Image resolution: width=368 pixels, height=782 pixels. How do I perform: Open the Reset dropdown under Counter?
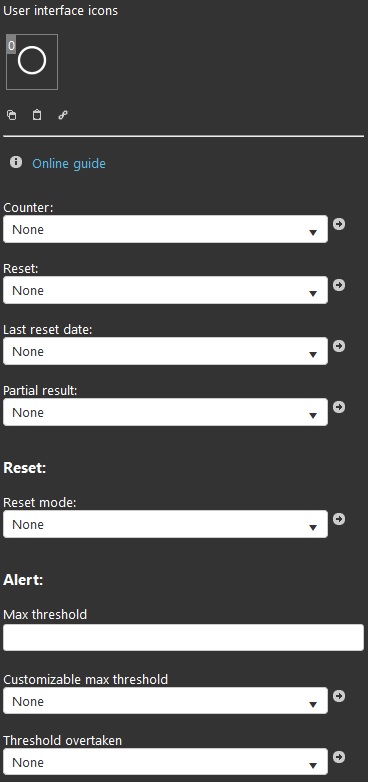pyautogui.click(x=166, y=290)
